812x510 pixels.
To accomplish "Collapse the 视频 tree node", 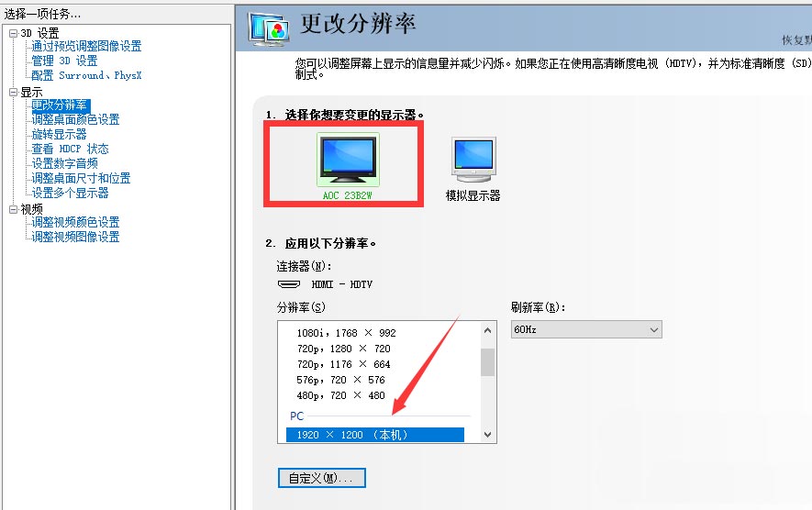I will click(14, 210).
